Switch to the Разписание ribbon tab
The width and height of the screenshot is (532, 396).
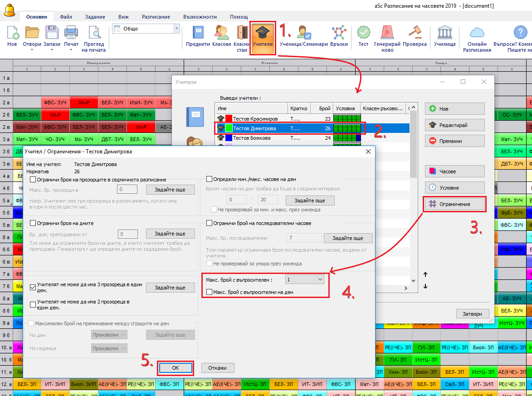click(156, 17)
